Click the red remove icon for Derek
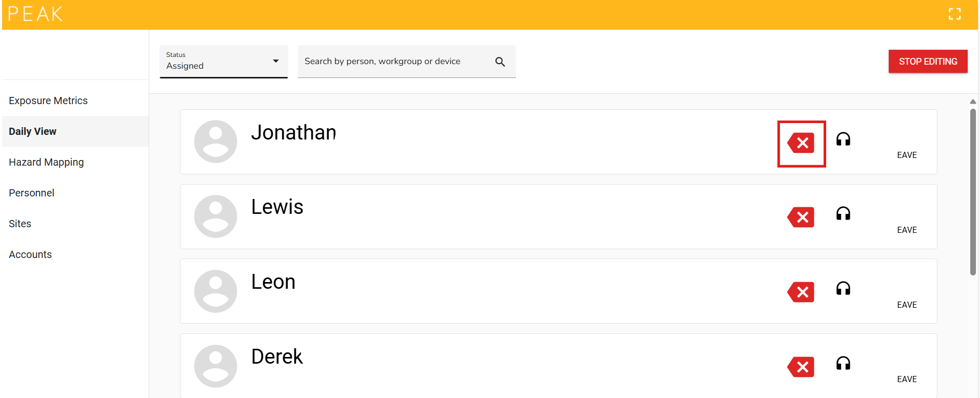 pos(801,367)
